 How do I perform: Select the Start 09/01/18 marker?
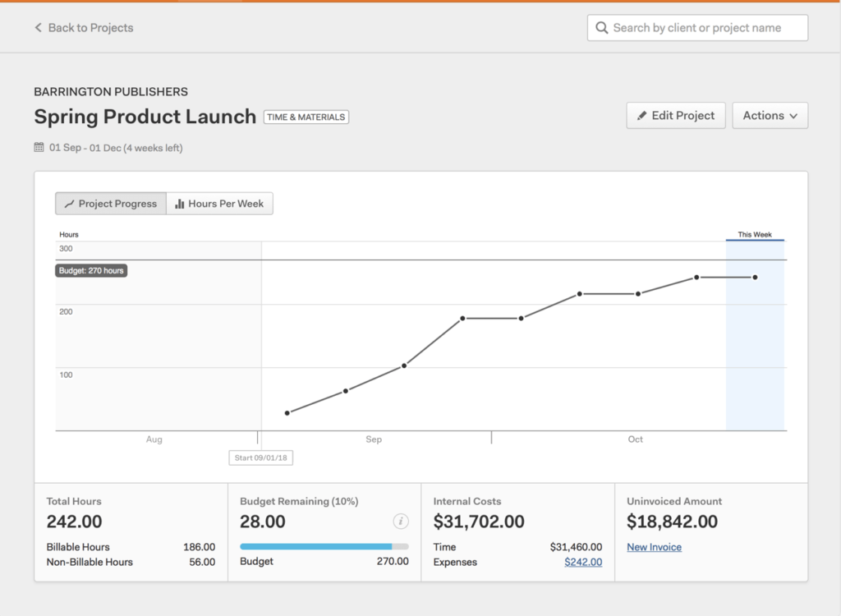[x=260, y=457]
